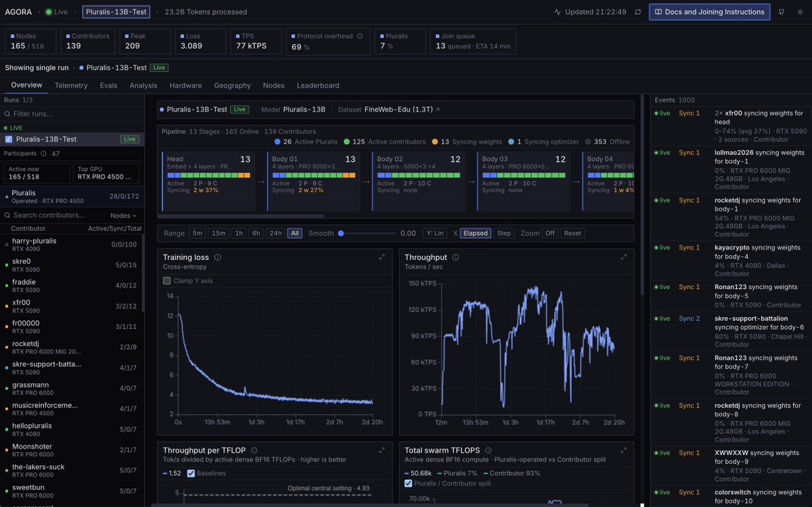The height and width of the screenshot is (507, 812).
Task: Reset the chart zoom
Action: (x=572, y=233)
